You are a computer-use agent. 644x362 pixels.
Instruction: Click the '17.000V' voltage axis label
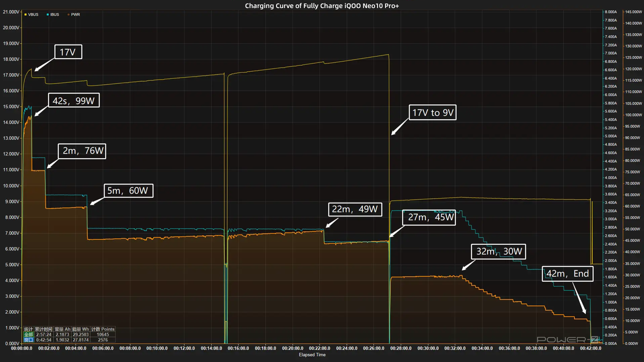(11, 75)
